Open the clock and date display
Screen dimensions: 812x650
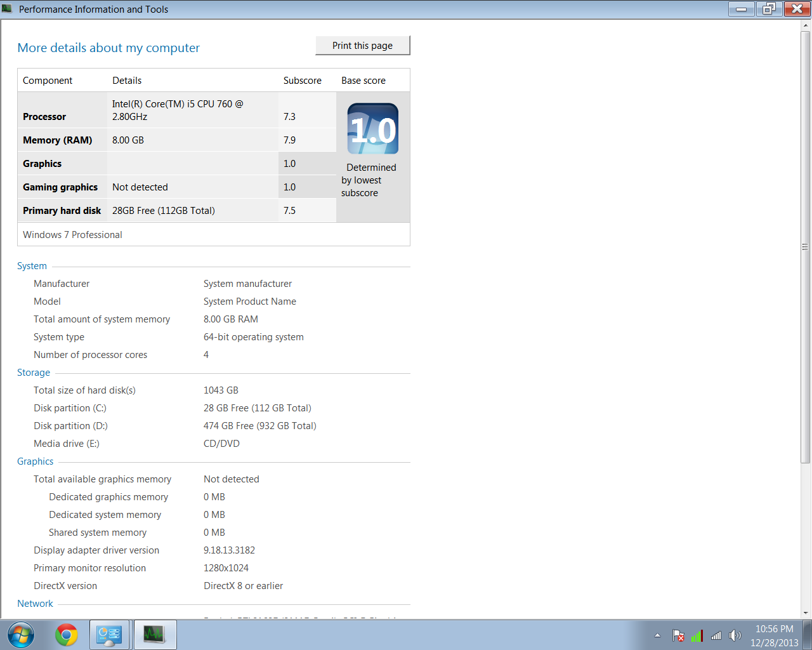[x=774, y=635]
